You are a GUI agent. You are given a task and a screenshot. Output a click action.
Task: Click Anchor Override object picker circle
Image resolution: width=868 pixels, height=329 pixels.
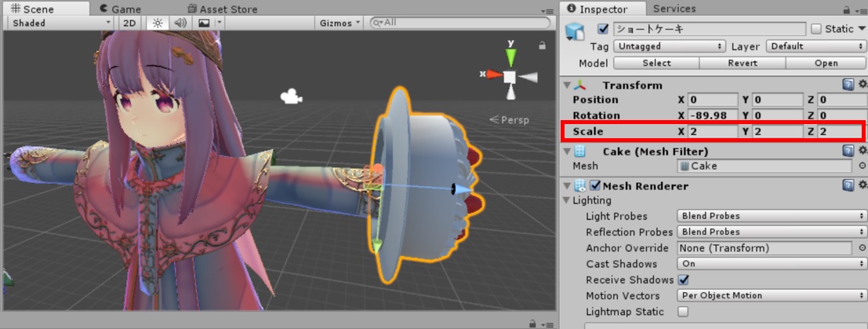coord(862,248)
